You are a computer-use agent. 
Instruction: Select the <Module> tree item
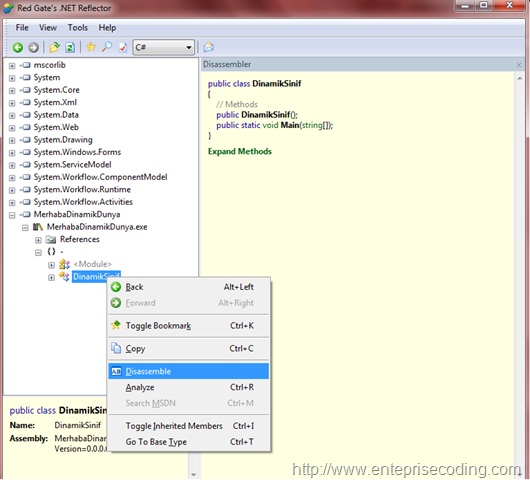pyautogui.click(x=93, y=264)
